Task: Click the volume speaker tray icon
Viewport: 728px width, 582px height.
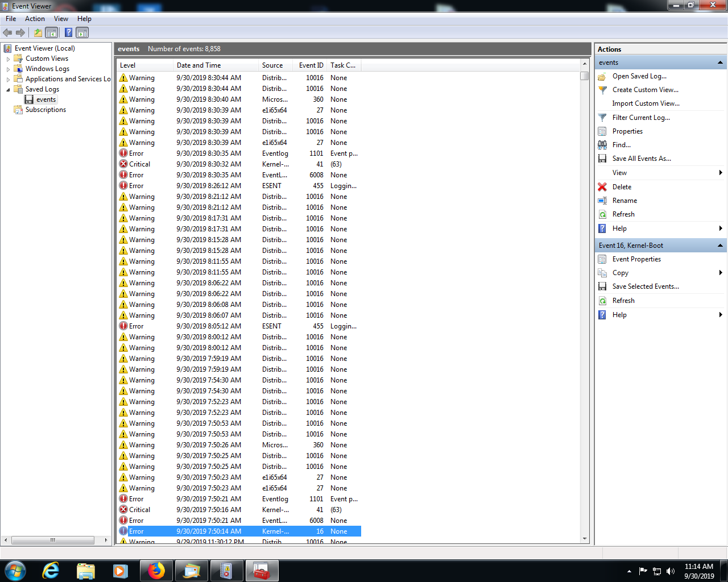Action: point(671,571)
